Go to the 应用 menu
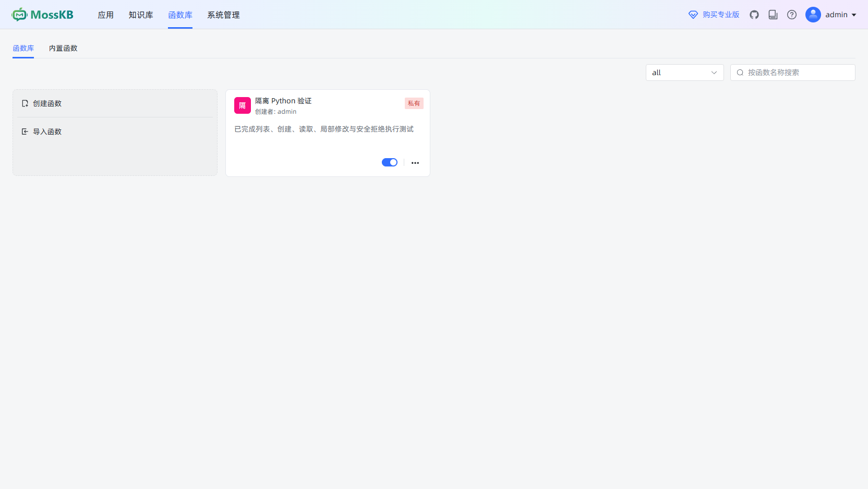 [x=106, y=15]
